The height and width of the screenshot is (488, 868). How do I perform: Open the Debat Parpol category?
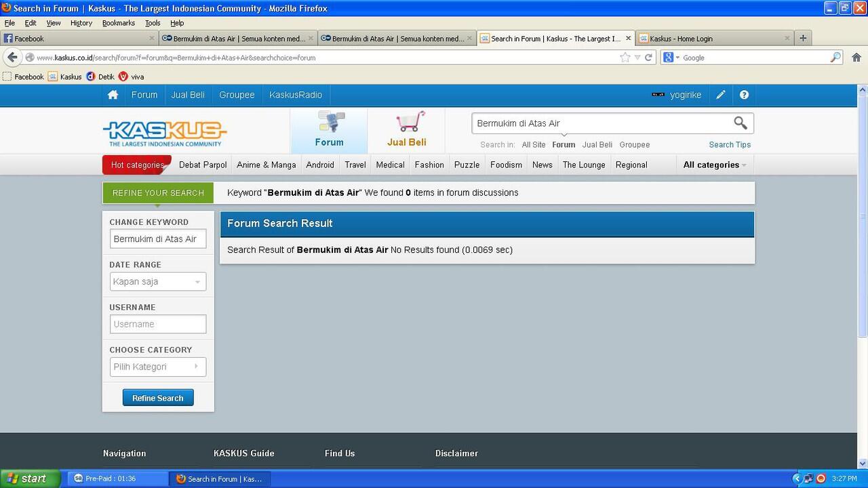(x=203, y=165)
